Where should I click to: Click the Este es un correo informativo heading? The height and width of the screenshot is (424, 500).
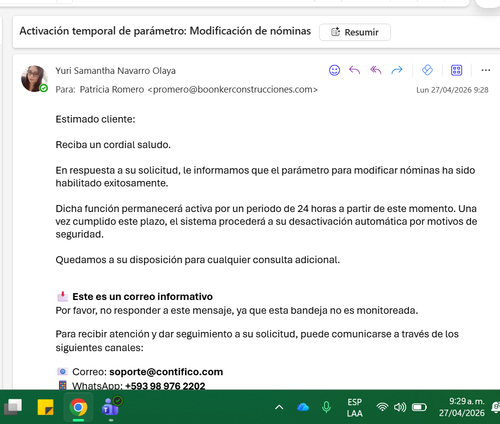coord(142,296)
